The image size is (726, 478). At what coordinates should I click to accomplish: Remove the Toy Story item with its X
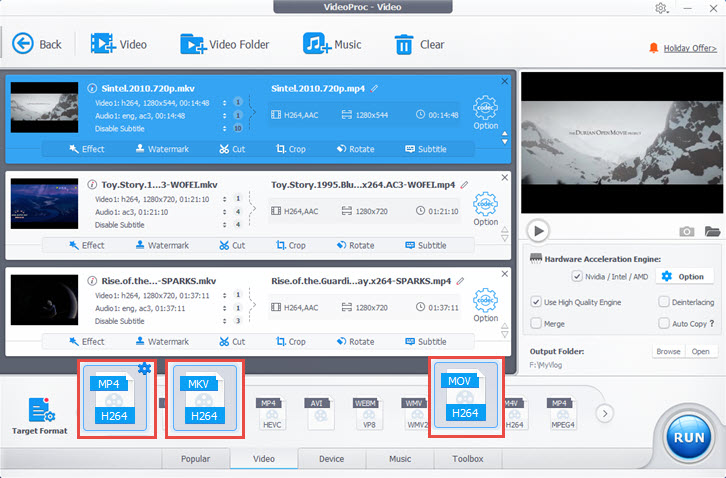[505, 178]
